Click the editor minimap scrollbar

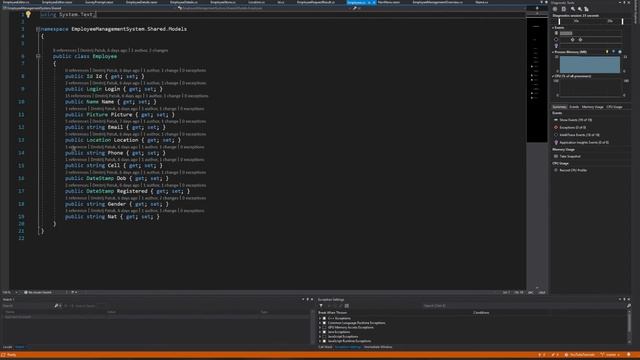coord(537,151)
